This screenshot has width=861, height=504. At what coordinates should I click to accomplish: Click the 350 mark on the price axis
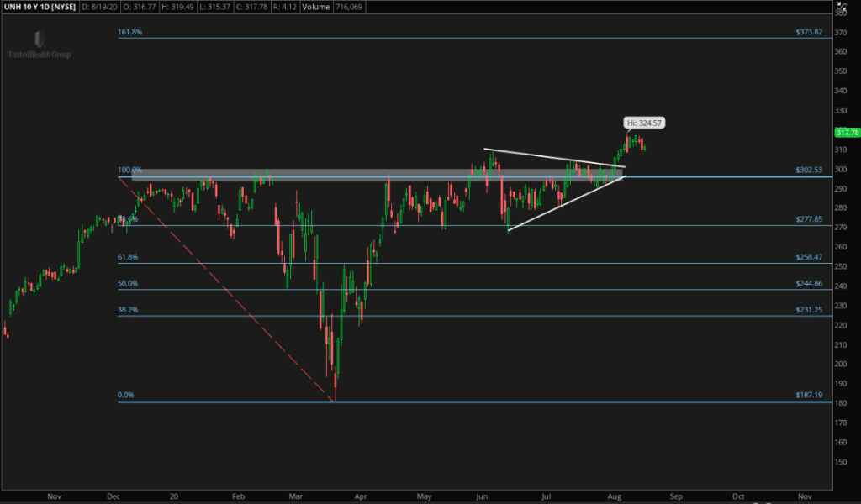pos(841,71)
